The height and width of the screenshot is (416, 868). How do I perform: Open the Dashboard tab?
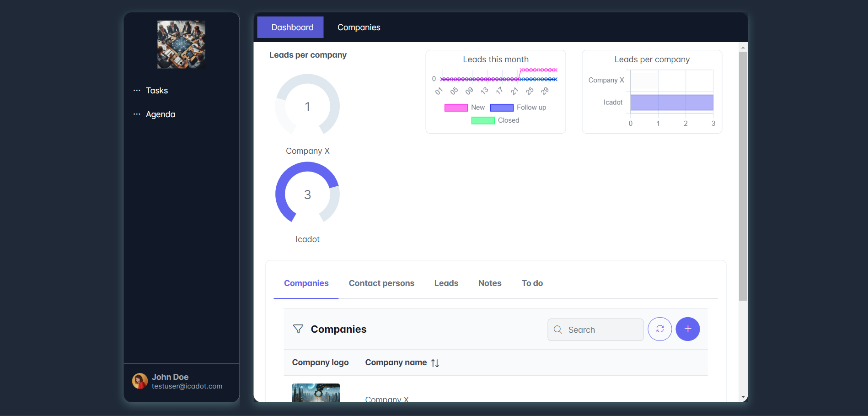click(x=290, y=27)
